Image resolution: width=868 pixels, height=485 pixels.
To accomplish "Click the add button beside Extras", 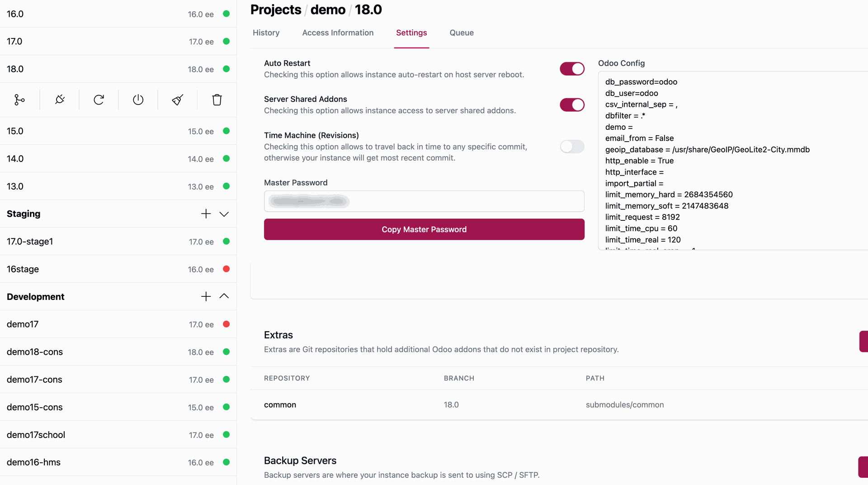I will [x=863, y=341].
